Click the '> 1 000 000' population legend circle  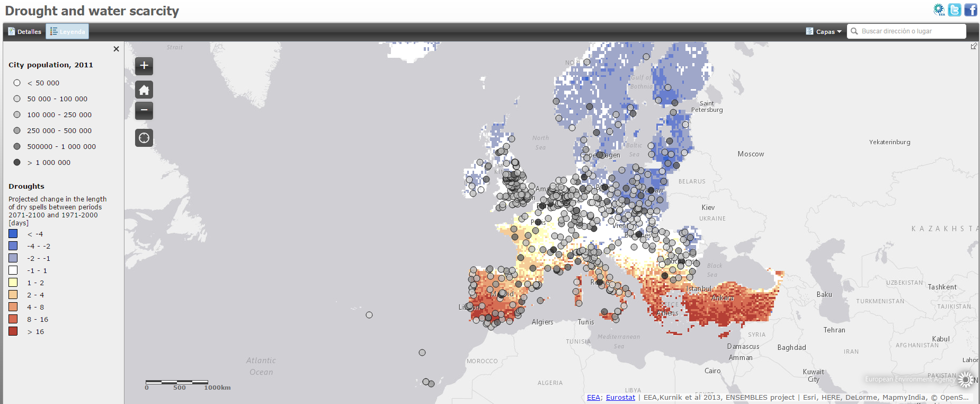point(17,162)
